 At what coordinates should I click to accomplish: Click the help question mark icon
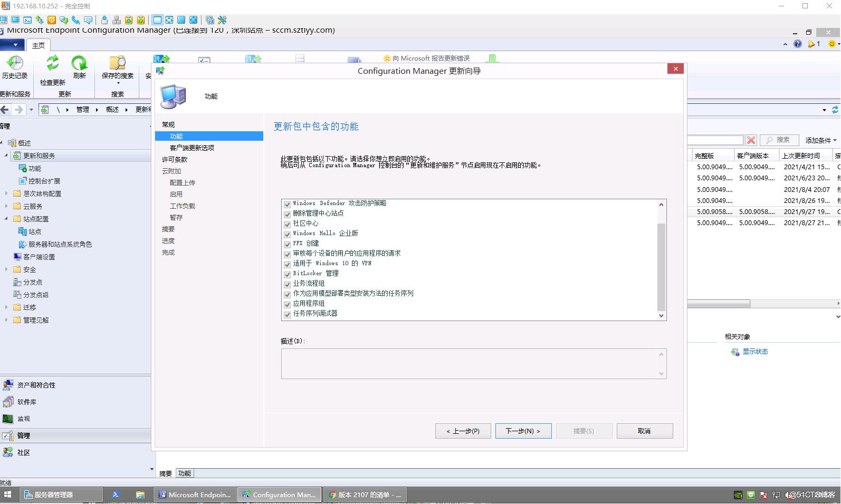[x=798, y=44]
